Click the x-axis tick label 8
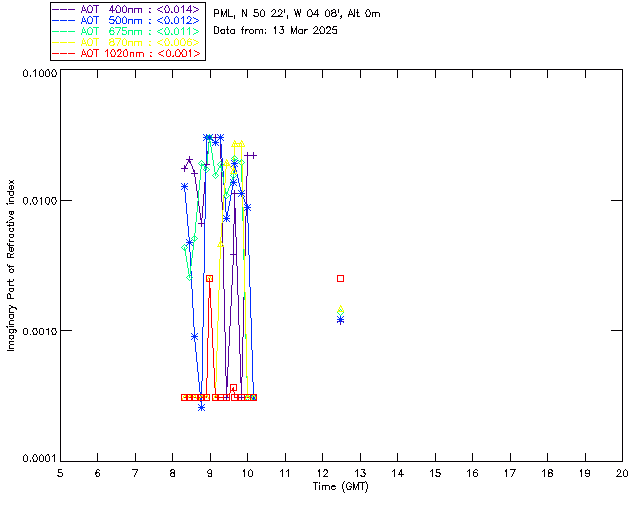 (173, 473)
